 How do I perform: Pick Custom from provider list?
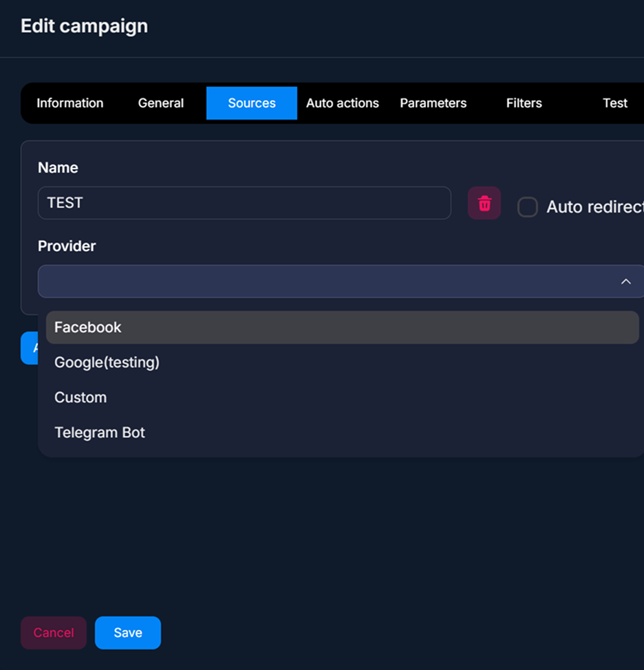[x=343, y=398]
